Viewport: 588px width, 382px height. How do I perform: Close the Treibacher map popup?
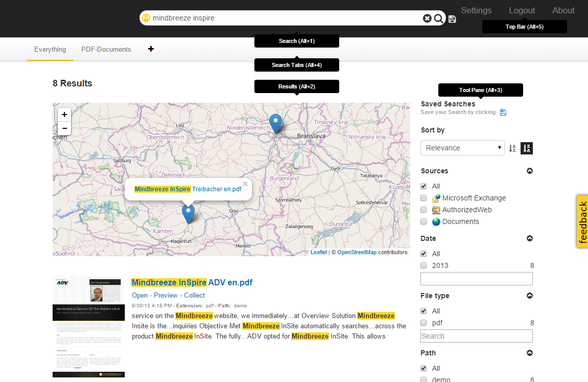click(245, 184)
